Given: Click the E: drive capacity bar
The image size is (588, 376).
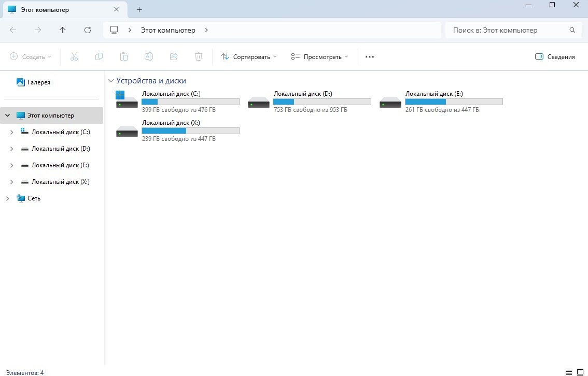Looking at the screenshot, I should [454, 102].
